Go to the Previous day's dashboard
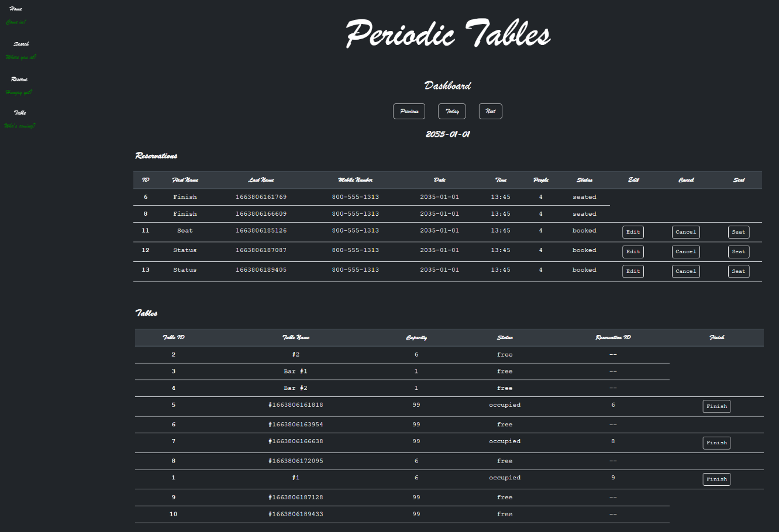This screenshot has height=532, width=779. click(x=409, y=111)
